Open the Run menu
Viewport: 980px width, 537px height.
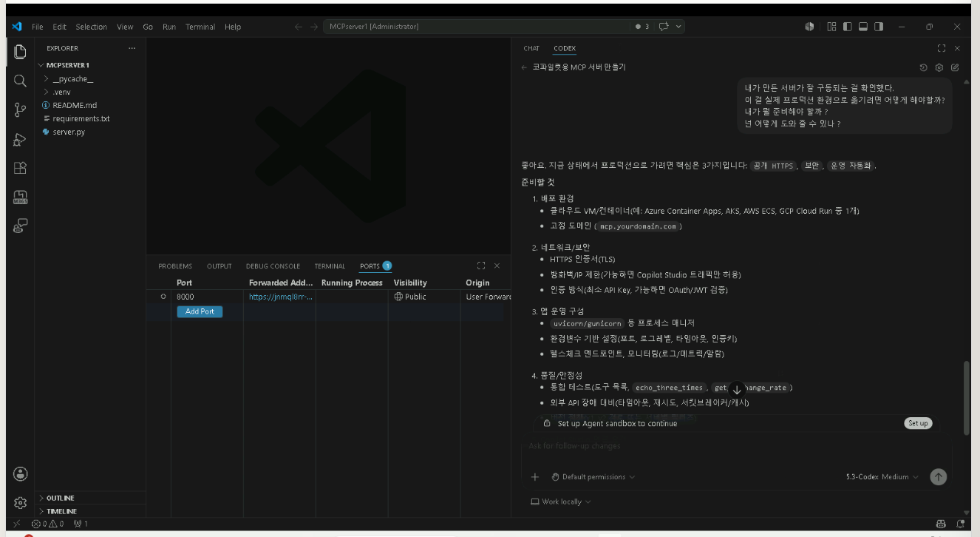[x=169, y=27]
